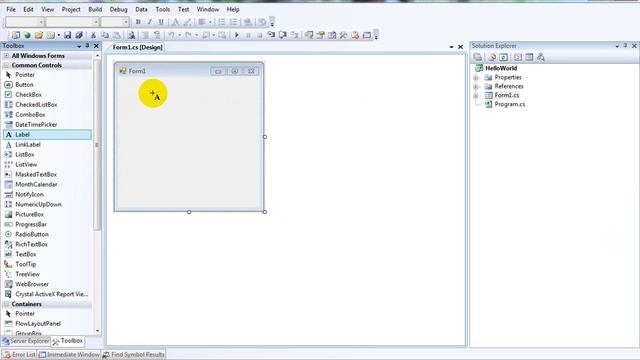Open the third formatting toolbar combo box

pyautogui.click(x=126, y=22)
